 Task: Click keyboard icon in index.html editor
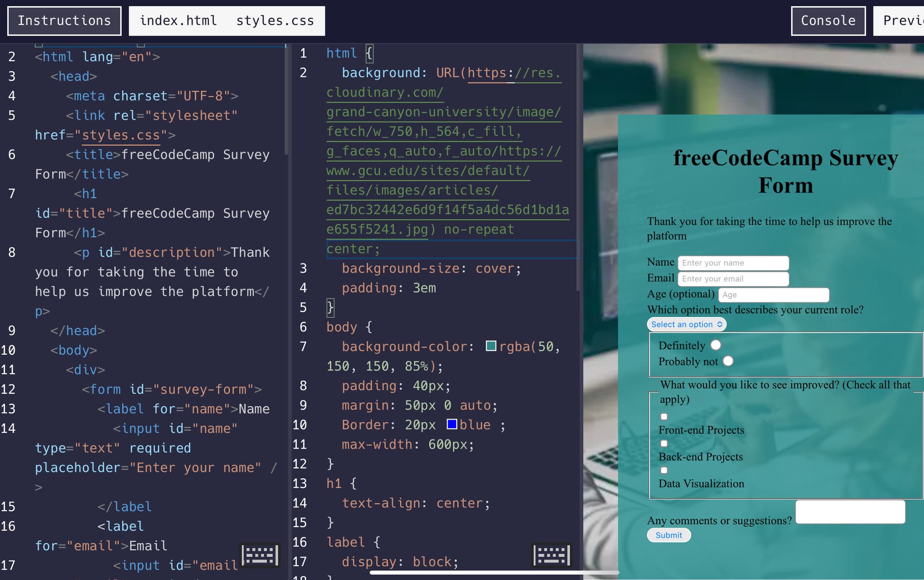click(x=260, y=555)
